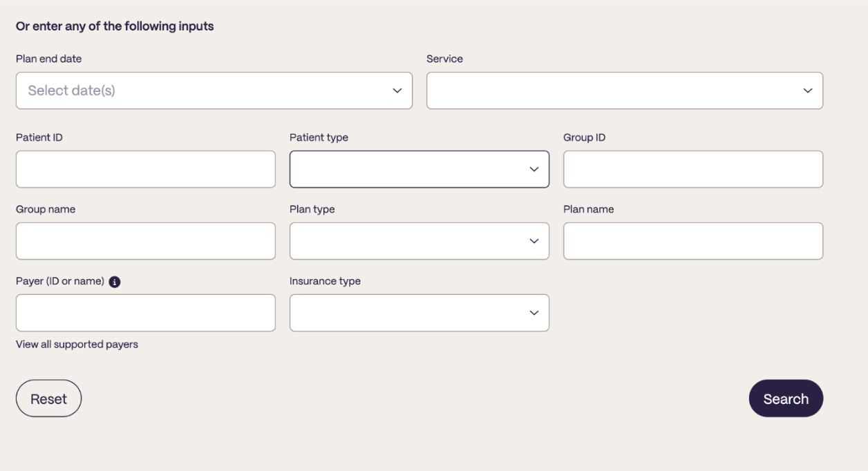Open the Insurance type select box
The width and height of the screenshot is (868, 471).
coord(419,313)
